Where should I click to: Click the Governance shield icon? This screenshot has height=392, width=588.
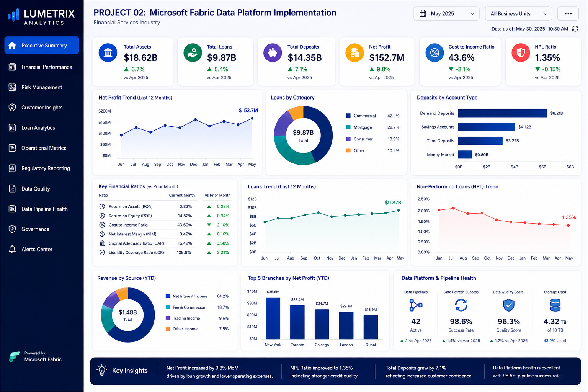pyautogui.click(x=12, y=229)
